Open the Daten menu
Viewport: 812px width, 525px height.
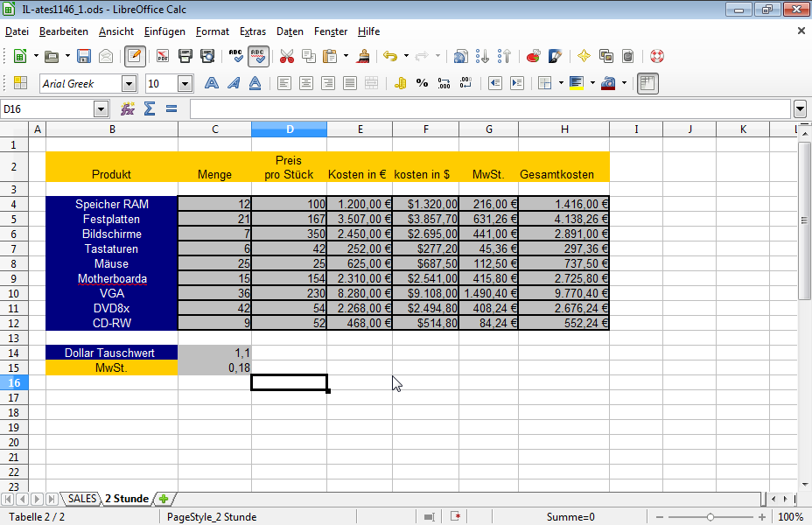[290, 31]
